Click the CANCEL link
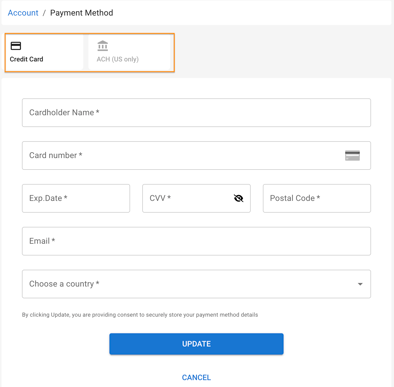The height and width of the screenshot is (387, 394). click(x=196, y=377)
